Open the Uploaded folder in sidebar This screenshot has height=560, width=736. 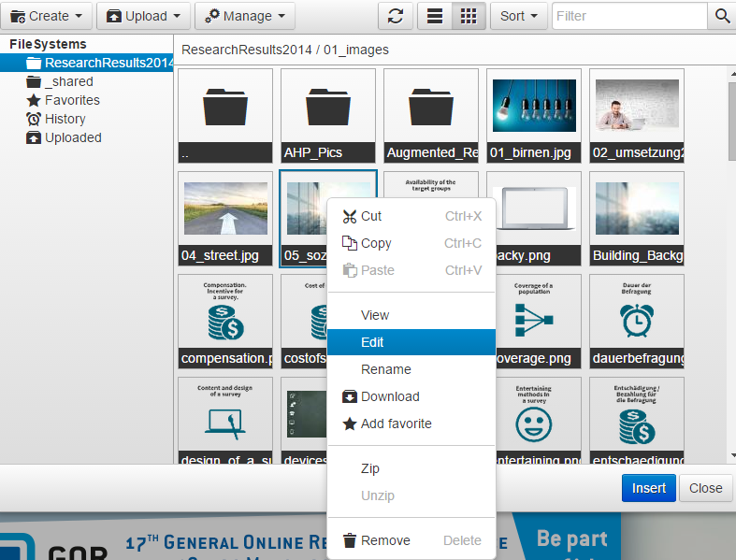pos(73,137)
